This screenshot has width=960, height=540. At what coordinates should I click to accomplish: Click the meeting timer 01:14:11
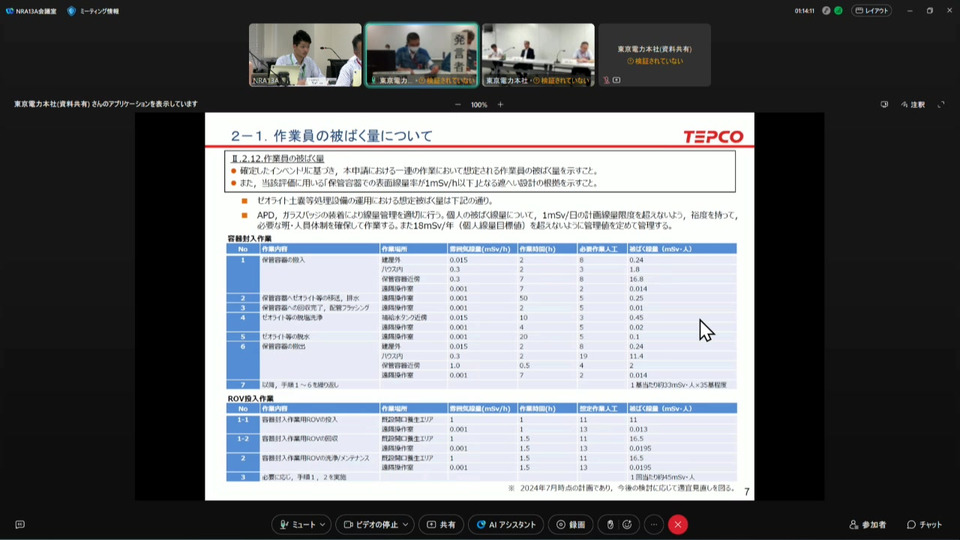804,11
